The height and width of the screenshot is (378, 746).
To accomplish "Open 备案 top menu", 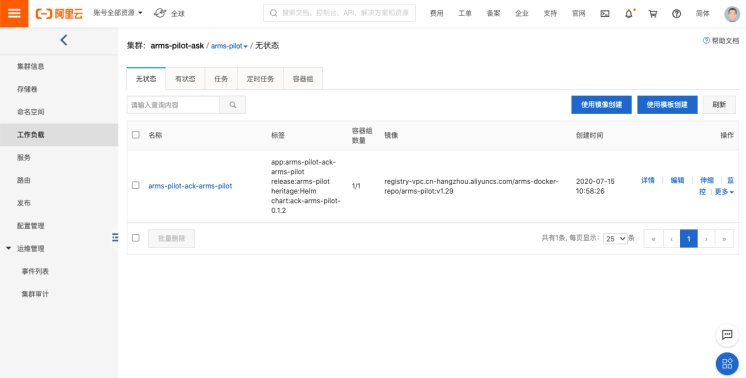I will [x=493, y=14].
